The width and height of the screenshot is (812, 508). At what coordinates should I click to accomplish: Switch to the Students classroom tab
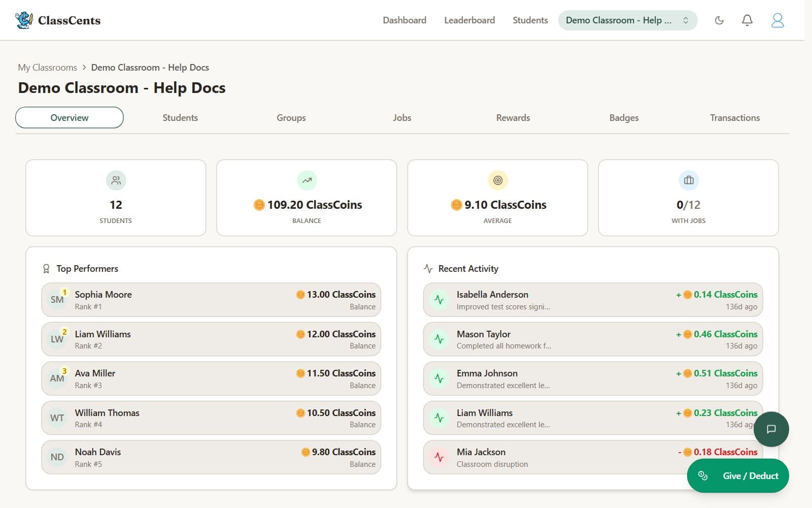tap(180, 117)
